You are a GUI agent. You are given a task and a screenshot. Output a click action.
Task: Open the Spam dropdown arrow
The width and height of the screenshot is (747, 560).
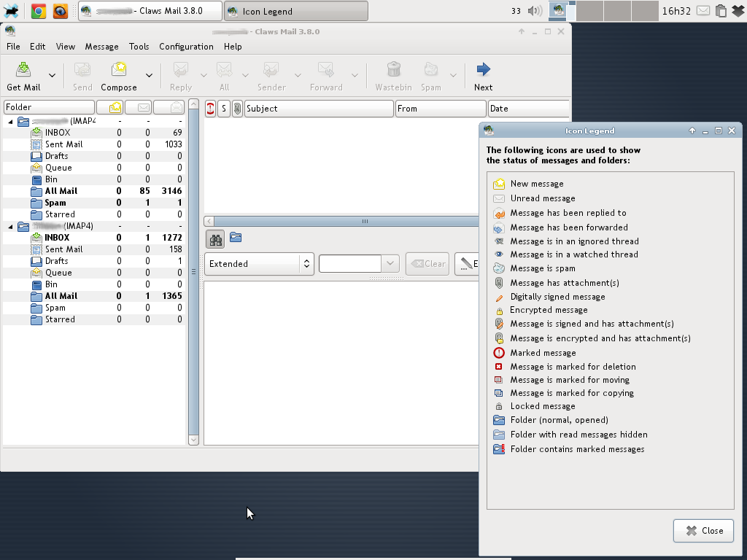453,75
